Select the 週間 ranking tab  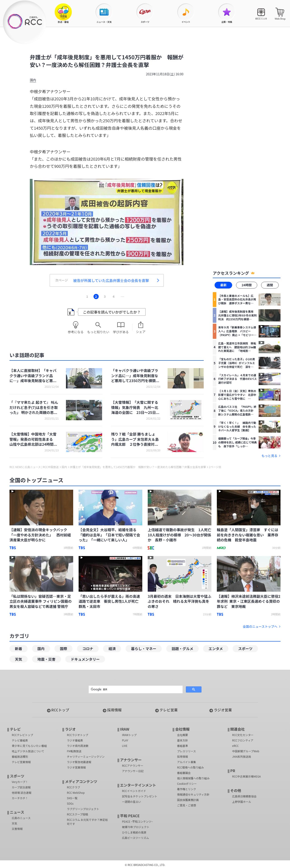point(270,285)
